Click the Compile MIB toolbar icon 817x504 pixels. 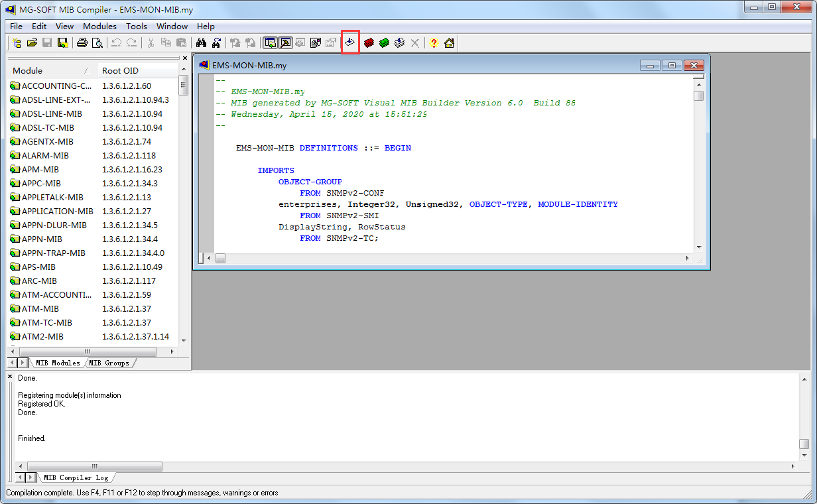349,42
